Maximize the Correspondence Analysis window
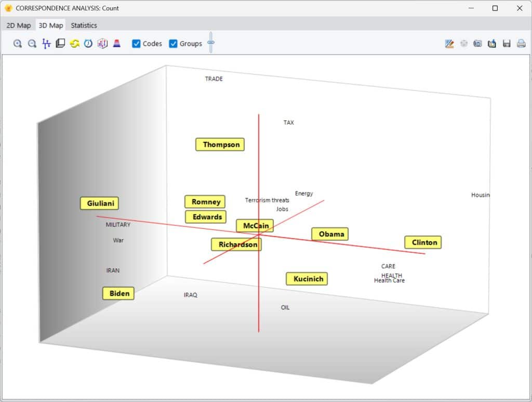532x402 pixels. click(x=495, y=8)
